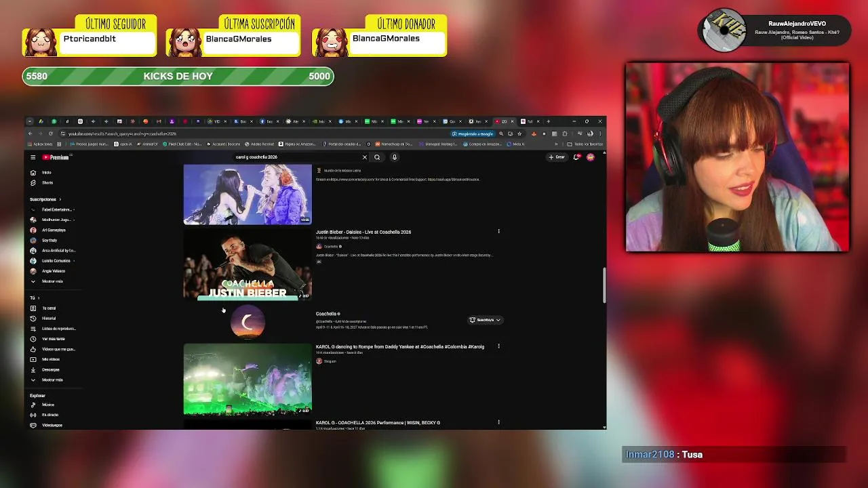This screenshot has height=488, width=868.
Task: Play the Justin Bieber Coachella thumbnail
Action: 248,264
